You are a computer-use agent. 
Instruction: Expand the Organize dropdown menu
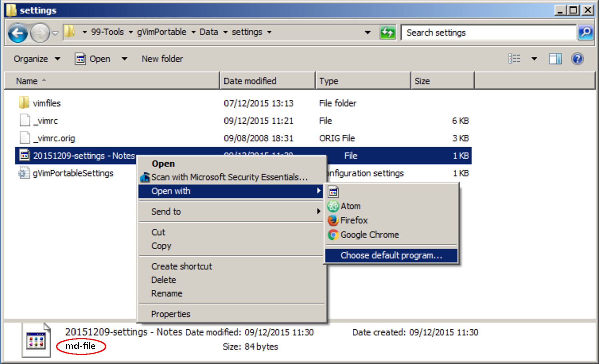pyautogui.click(x=37, y=59)
